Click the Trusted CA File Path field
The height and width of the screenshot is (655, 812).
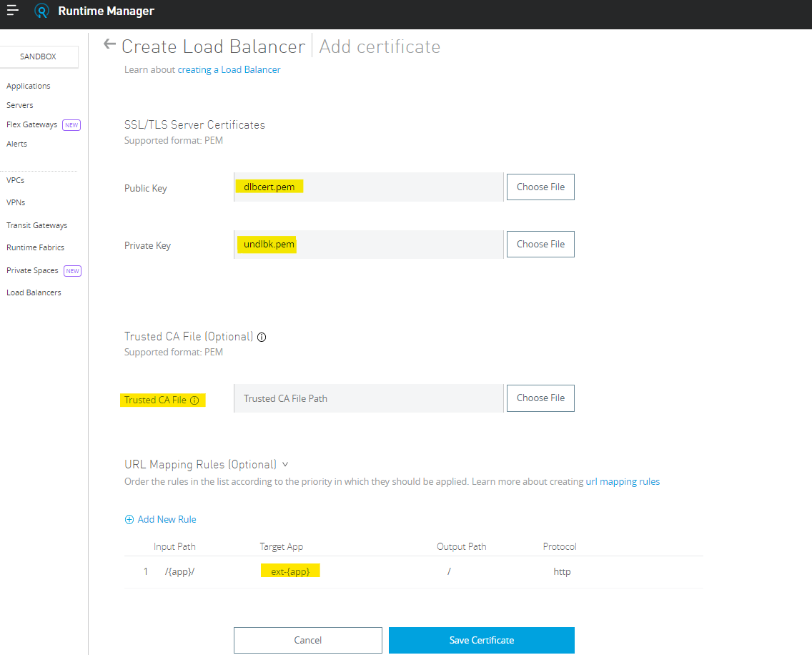point(368,398)
